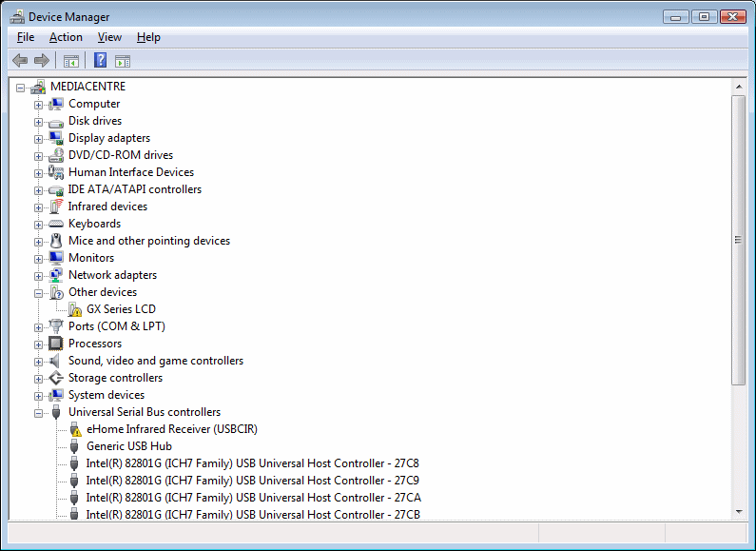Click the DVD/CD-ROM drives category icon
This screenshot has width=756, height=551.
pos(56,155)
